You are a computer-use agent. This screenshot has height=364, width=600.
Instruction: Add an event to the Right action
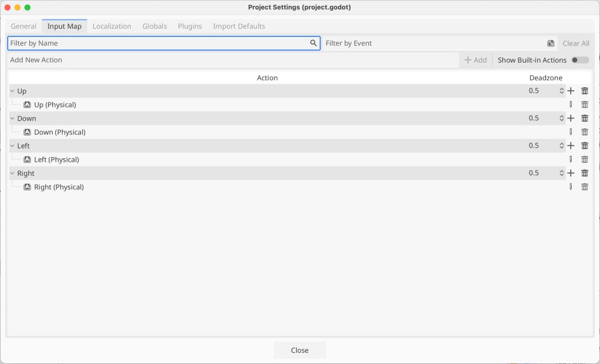[x=571, y=174]
